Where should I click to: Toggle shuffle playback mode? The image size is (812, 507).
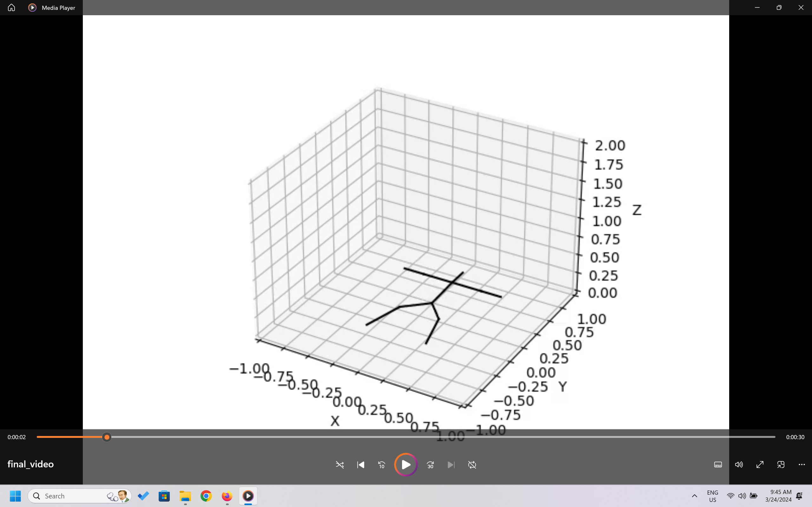coord(340,465)
